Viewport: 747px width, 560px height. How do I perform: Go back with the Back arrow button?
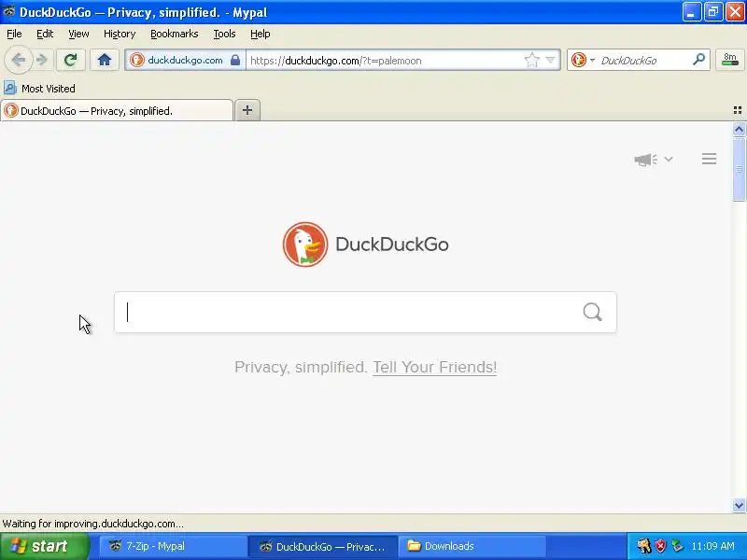pyautogui.click(x=18, y=60)
